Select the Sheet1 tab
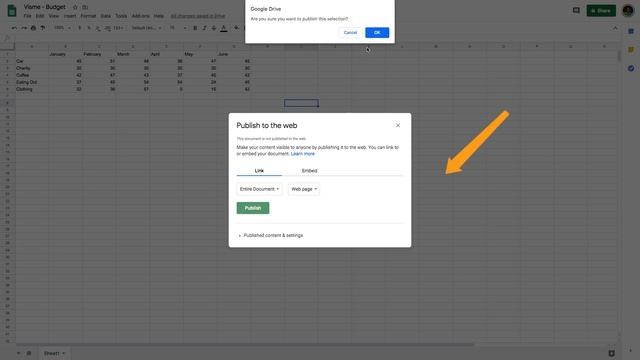This screenshot has width=640, height=360. point(54,353)
